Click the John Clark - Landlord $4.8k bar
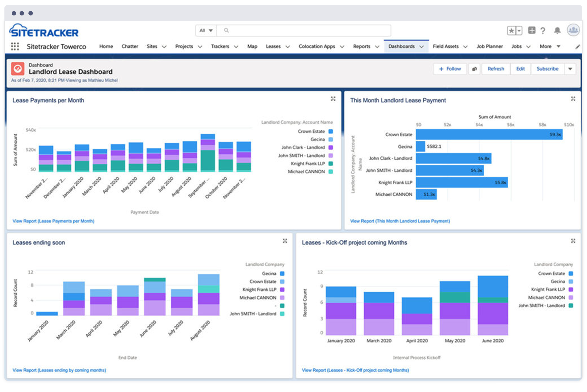Screen dimensions: 587x392 coord(454,158)
